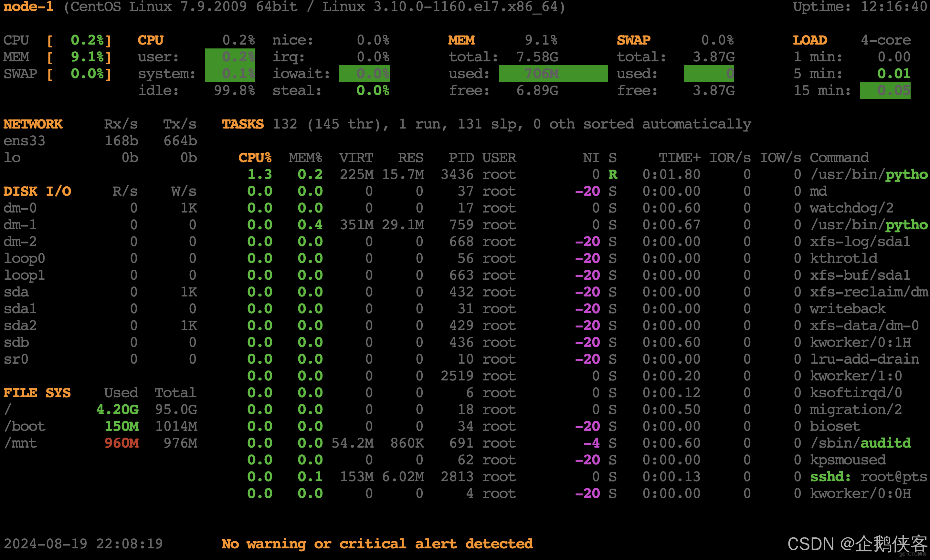Click the highlighted 15 min load 0.05 value
The image size is (930, 560).
885,90
